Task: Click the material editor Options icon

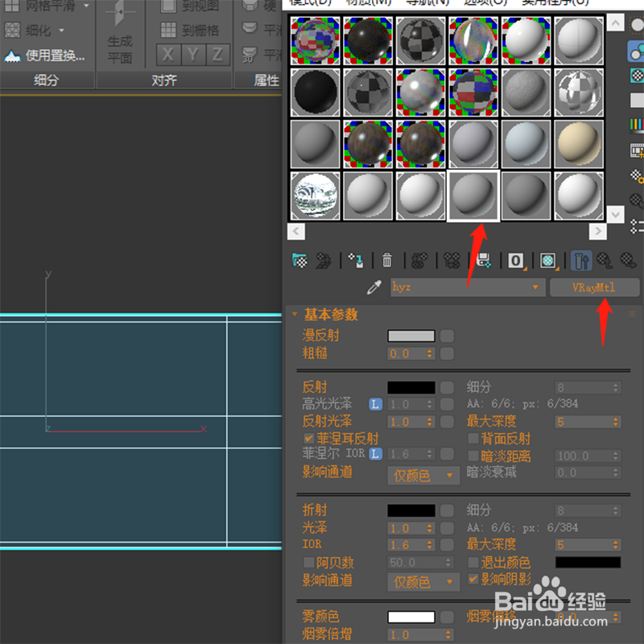Action: pos(637,176)
